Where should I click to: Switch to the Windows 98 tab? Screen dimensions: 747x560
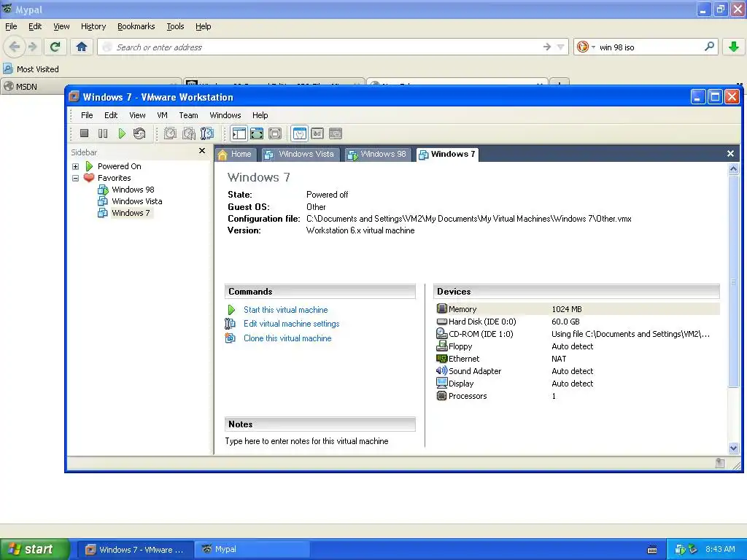(377, 155)
